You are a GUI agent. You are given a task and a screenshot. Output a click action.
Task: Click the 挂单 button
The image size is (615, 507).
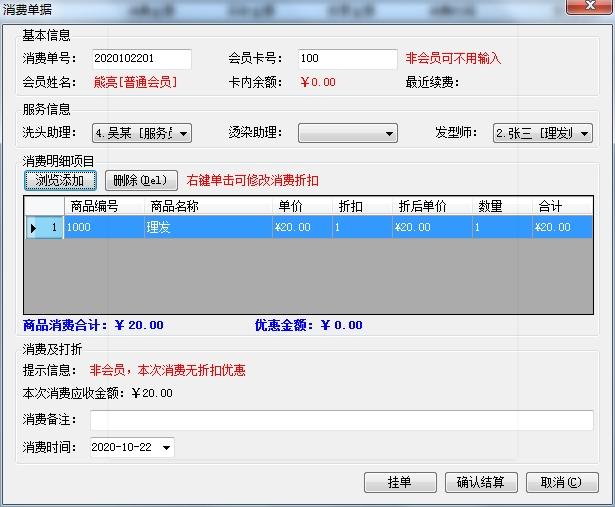tap(400, 483)
